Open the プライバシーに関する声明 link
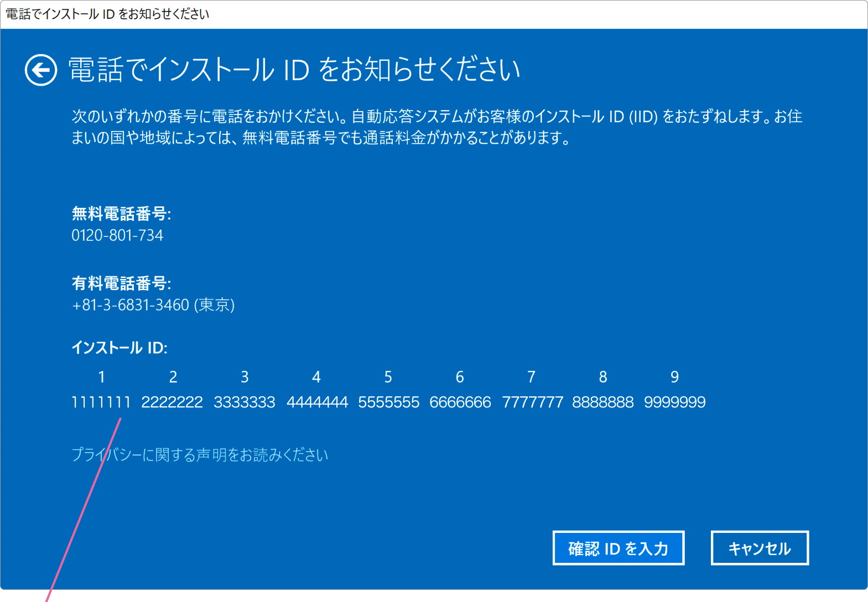 point(200,455)
